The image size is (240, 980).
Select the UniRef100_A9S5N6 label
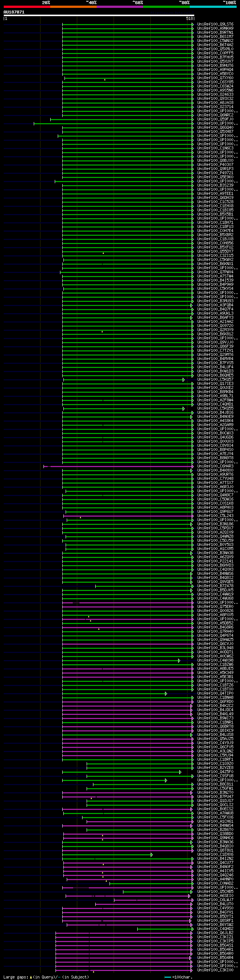215,90
